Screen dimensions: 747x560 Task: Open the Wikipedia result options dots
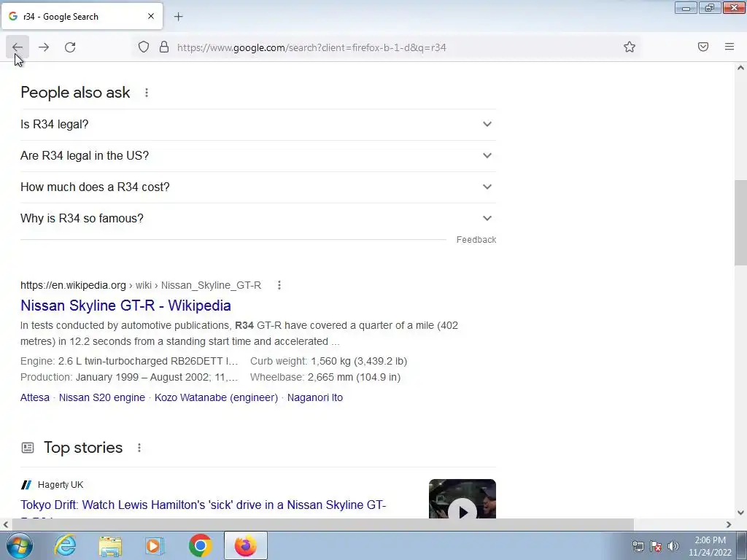(x=279, y=285)
